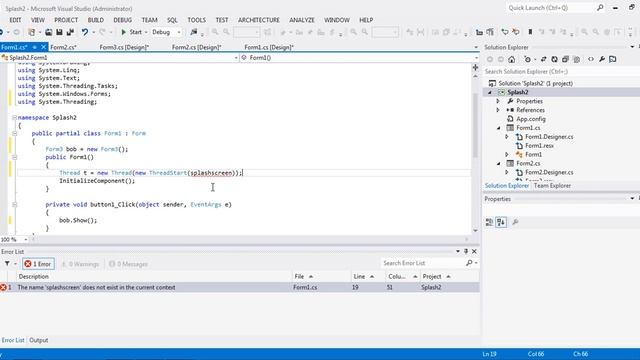The height and width of the screenshot is (360, 640).
Task: Open the PROJECT menu
Action: [x=66, y=20]
